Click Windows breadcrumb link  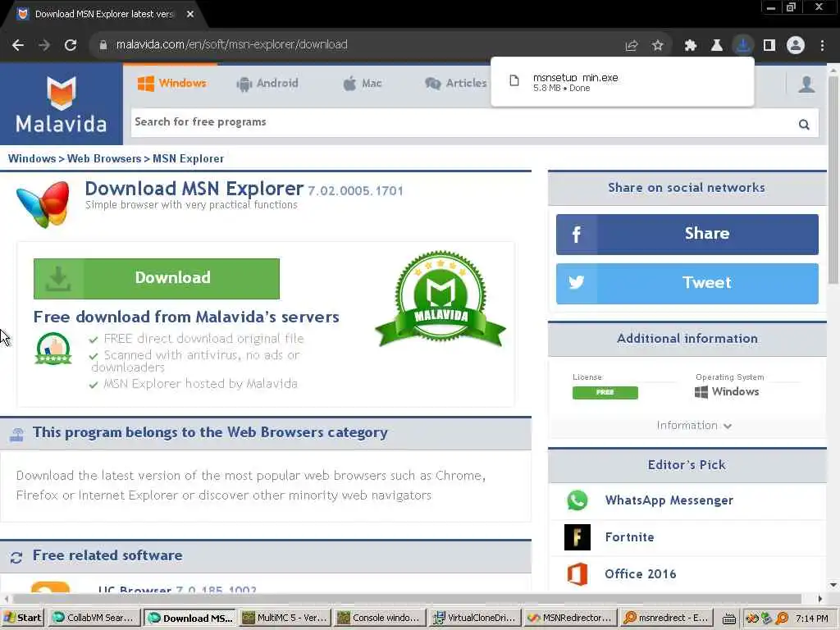pyautogui.click(x=32, y=158)
